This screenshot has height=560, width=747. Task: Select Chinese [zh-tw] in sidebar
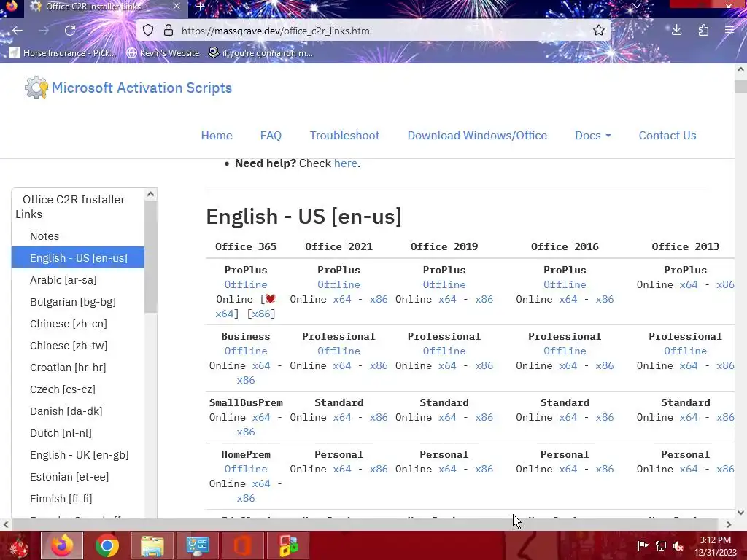coord(68,346)
